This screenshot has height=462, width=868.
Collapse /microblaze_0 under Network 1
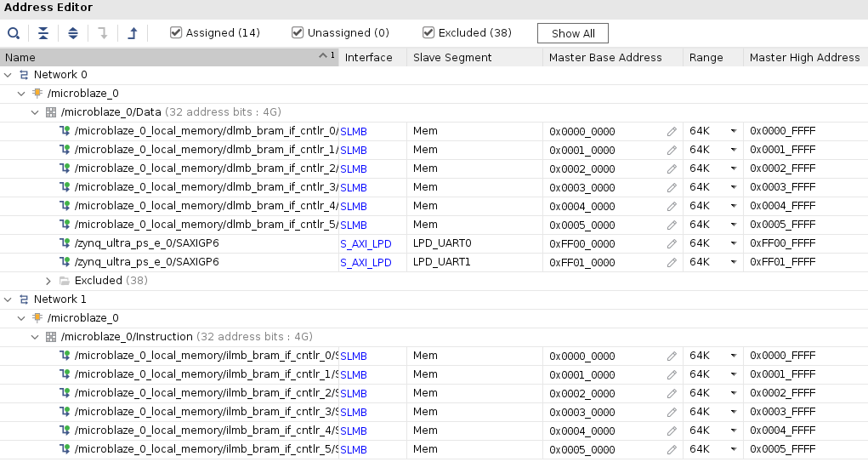(21, 318)
